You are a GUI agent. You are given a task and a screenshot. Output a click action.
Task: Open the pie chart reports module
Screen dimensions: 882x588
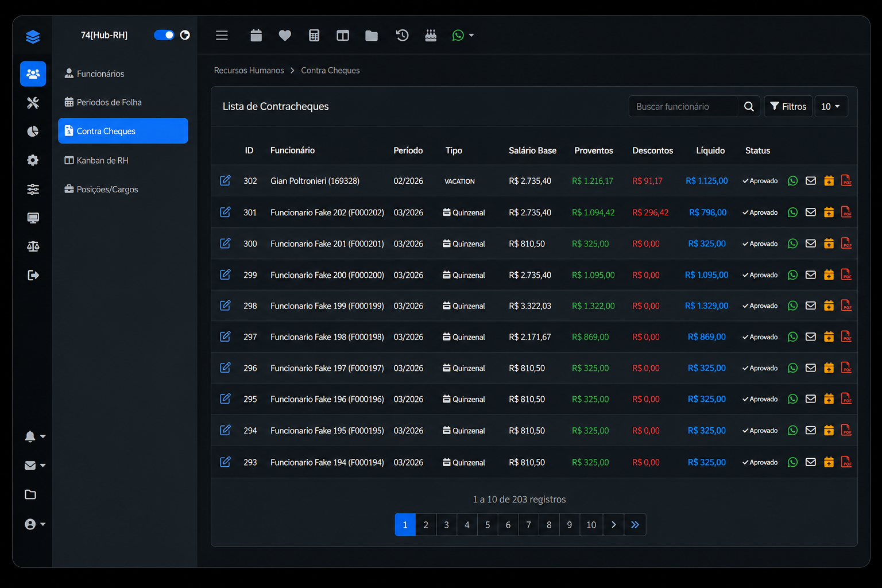33,131
